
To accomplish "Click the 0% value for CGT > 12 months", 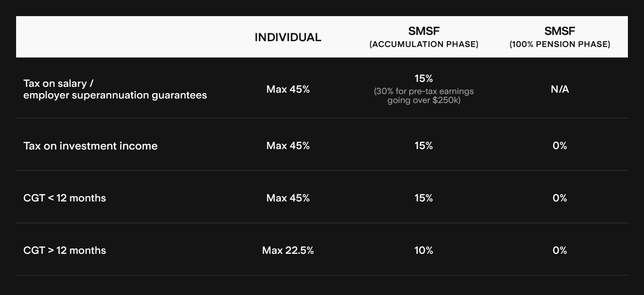I will point(559,250).
